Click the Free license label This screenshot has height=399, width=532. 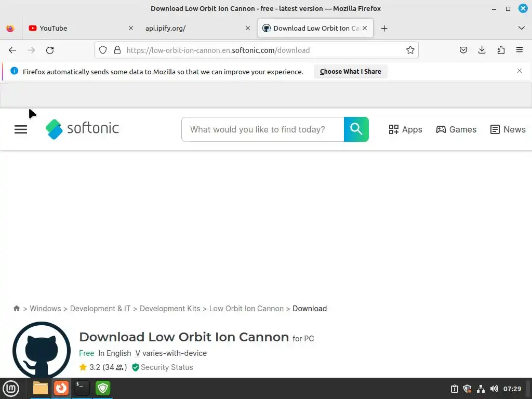tap(87, 353)
